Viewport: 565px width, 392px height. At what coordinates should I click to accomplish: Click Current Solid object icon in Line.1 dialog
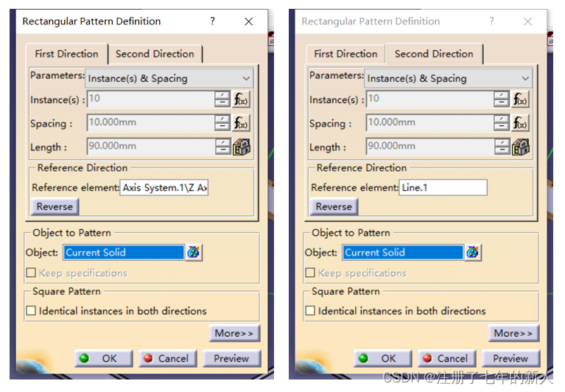click(x=473, y=252)
